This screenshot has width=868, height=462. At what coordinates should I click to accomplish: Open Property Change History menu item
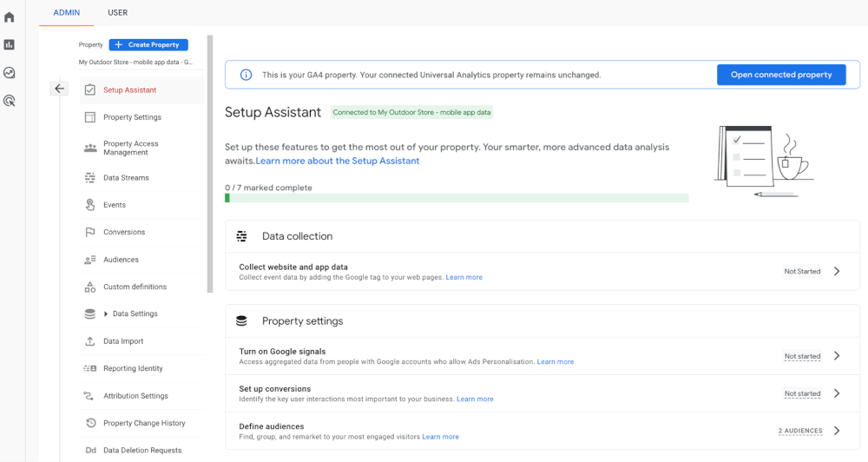[141, 423]
